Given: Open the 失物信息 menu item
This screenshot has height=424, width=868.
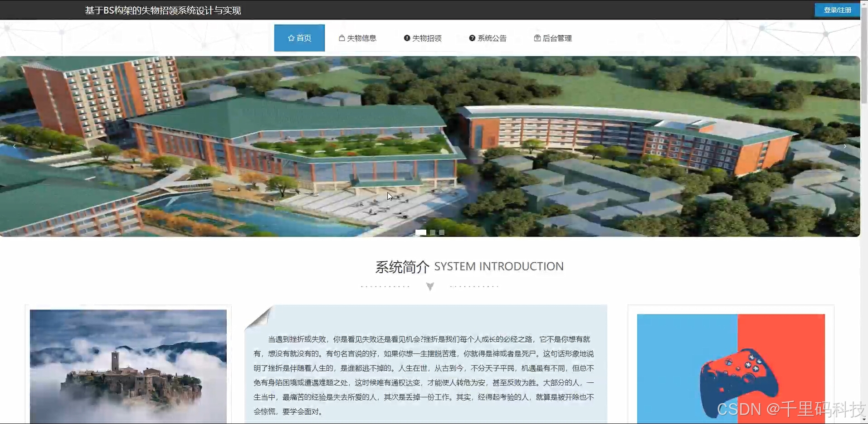Looking at the screenshot, I should 357,38.
